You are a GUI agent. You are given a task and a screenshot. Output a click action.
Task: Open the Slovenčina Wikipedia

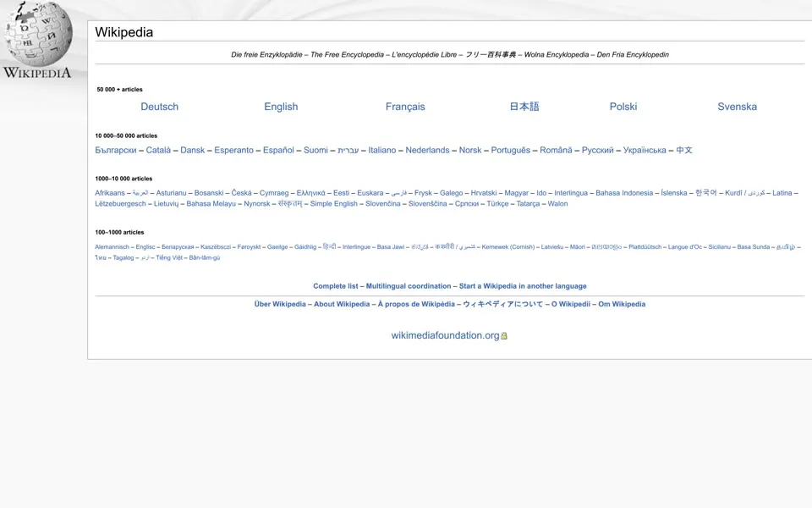pos(382,204)
